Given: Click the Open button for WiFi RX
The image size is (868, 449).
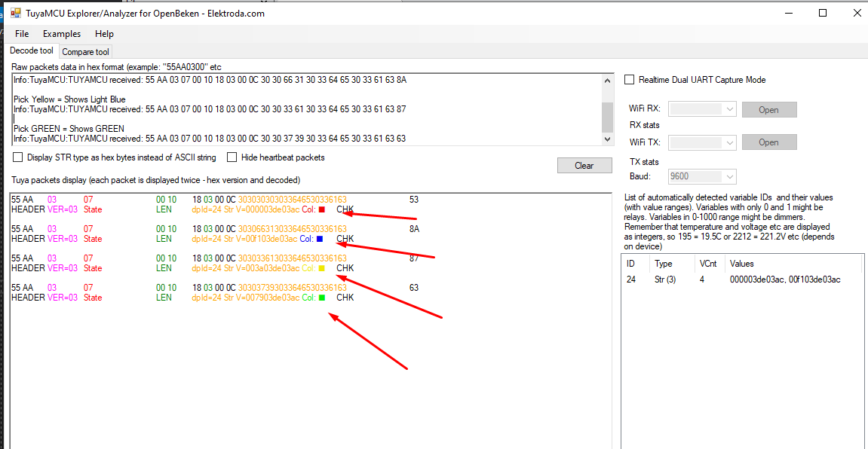Looking at the screenshot, I should [x=769, y=109].
